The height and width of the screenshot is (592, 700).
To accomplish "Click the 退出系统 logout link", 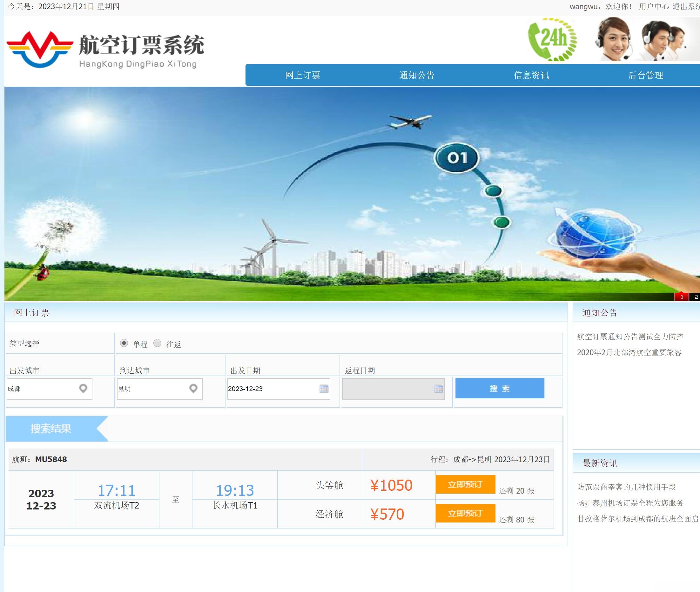I will 685,6.
